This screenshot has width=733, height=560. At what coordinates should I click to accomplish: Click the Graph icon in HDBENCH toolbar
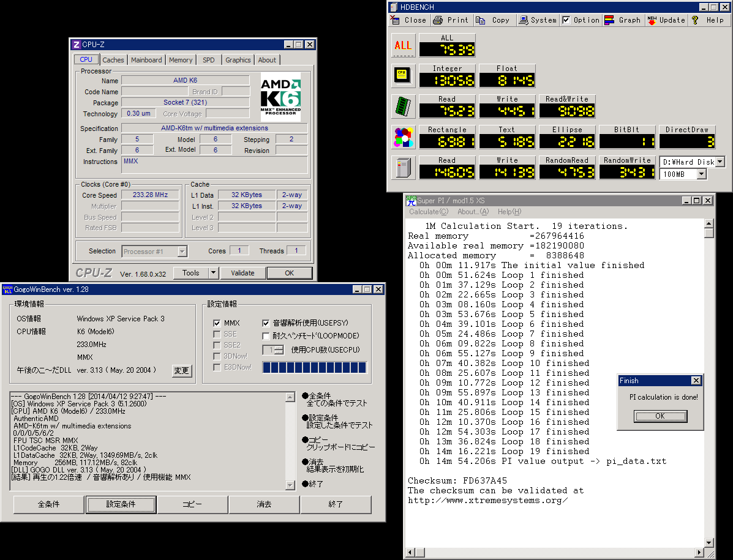click(x=609, y=20)
